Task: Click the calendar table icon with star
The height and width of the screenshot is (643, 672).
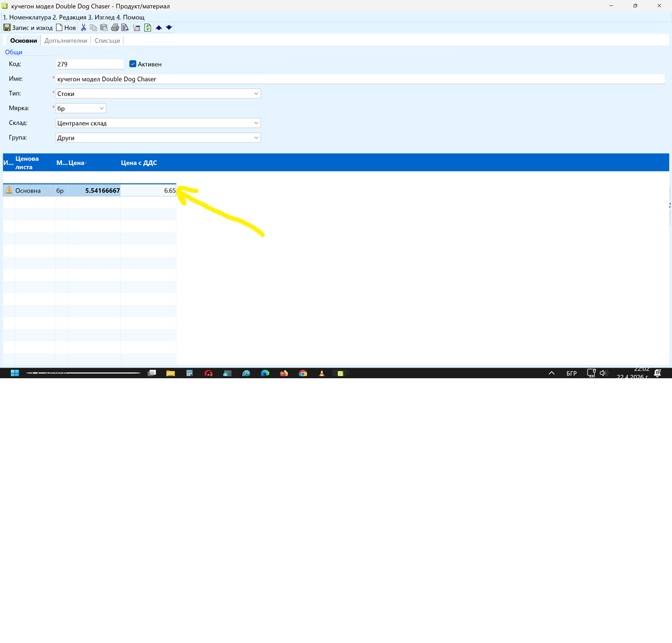Action: coord(136,28)
